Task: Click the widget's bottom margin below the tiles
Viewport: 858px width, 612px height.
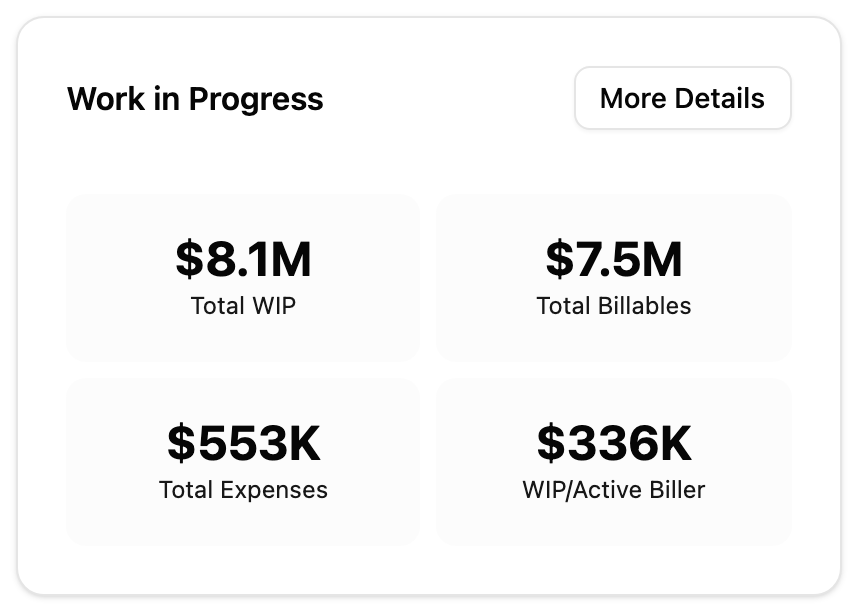Action: [x=428, y=568]
